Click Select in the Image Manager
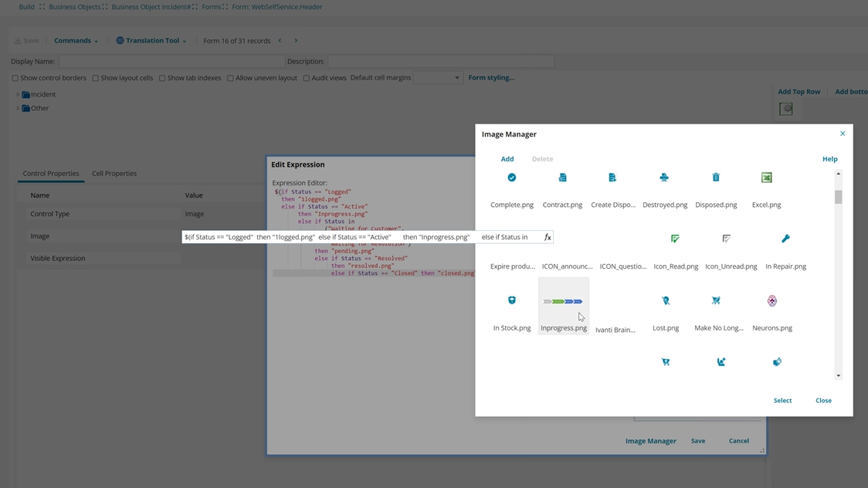Screen dimensions: 868x488 click(x=782, y=400)
